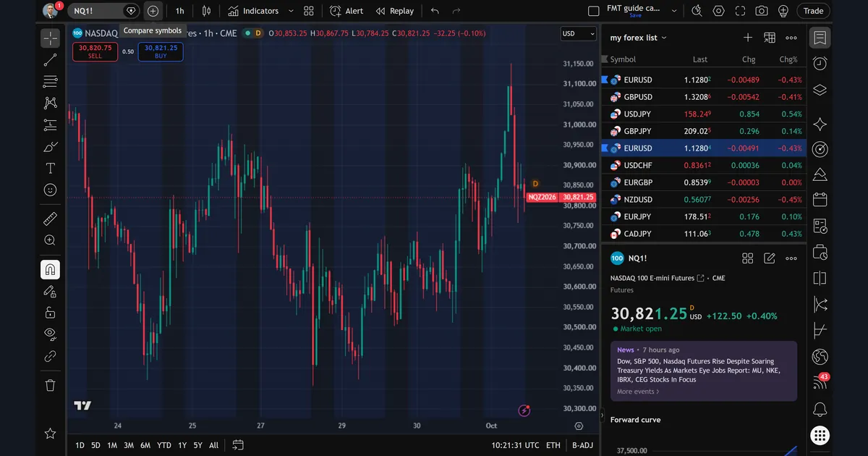Select the trend line drawing tool

50,60
